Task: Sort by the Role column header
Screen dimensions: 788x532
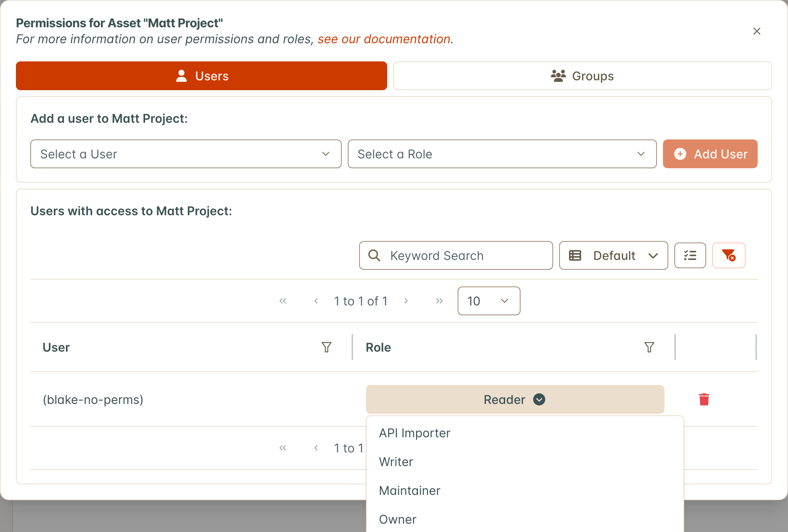Action: tap(378, 347)
